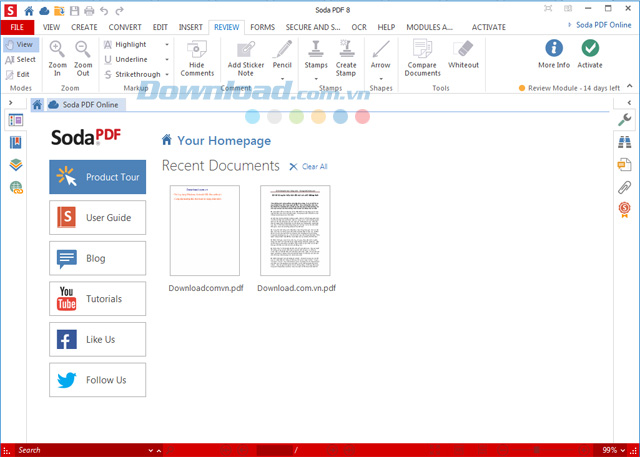The width and height of the screenshot is (640, 457).
Task: Enable Edit mode in Modes group
Action: point(18,74)
